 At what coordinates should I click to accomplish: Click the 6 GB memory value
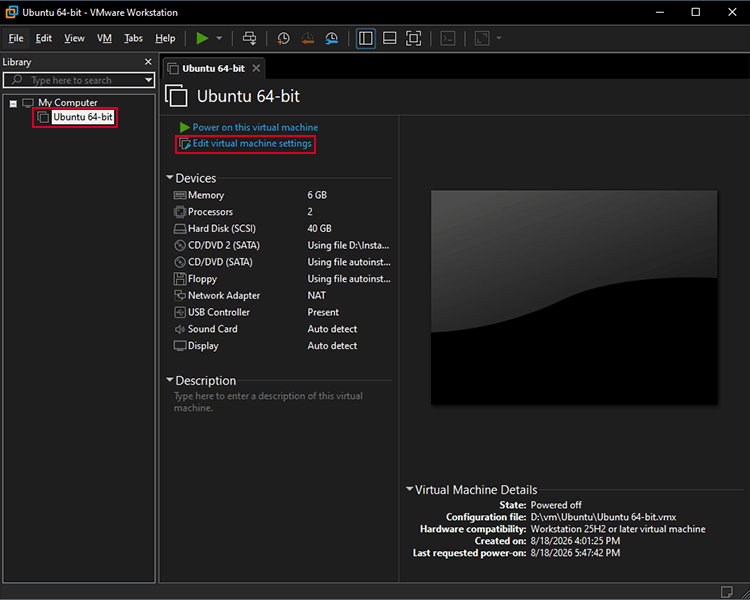(317, 195)
